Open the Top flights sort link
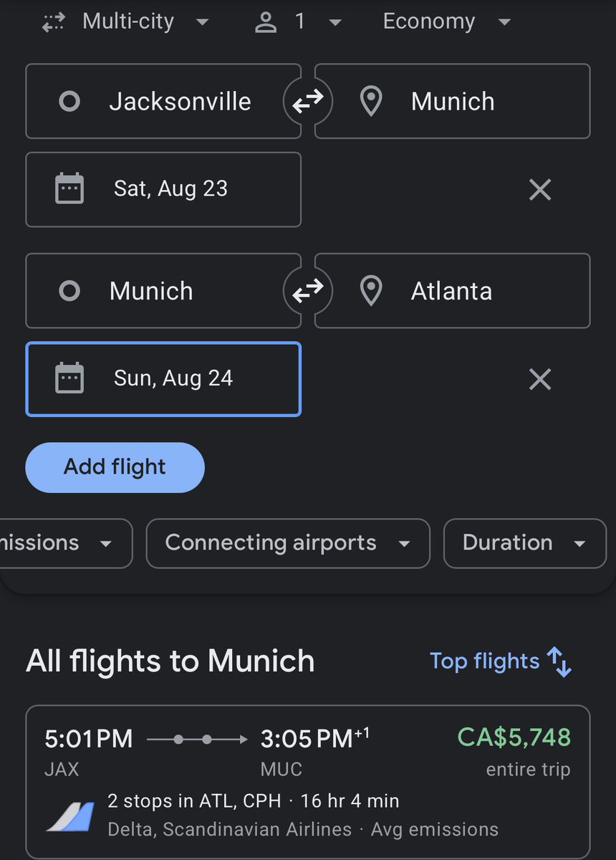Screen dimensions: 616x860 (485, 661)
